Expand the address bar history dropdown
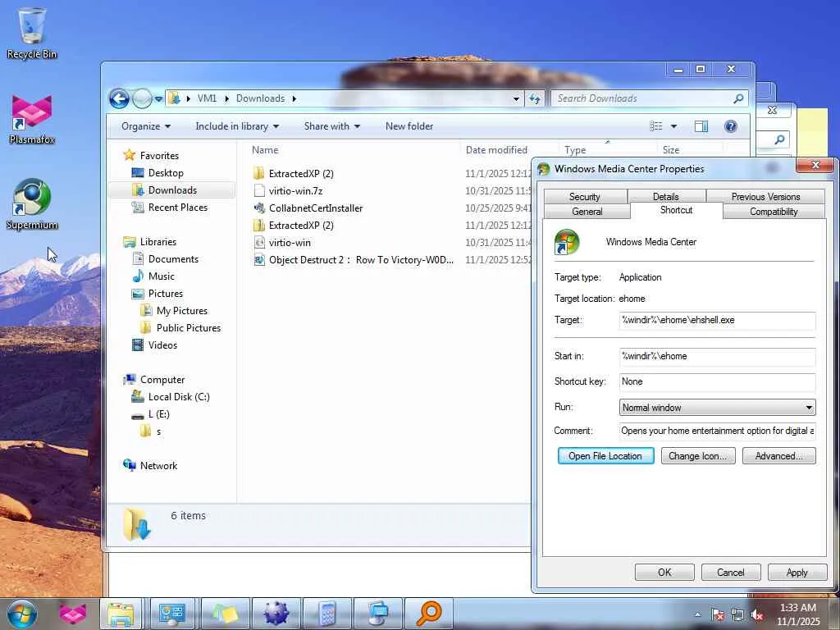Screen dimensions: 840x630 point(516,99)
